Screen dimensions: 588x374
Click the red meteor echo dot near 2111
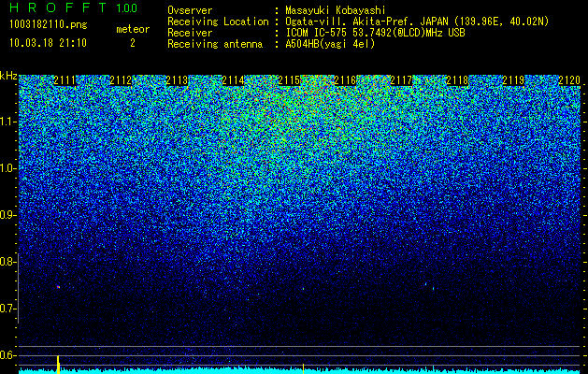click(x=58, y=287)
